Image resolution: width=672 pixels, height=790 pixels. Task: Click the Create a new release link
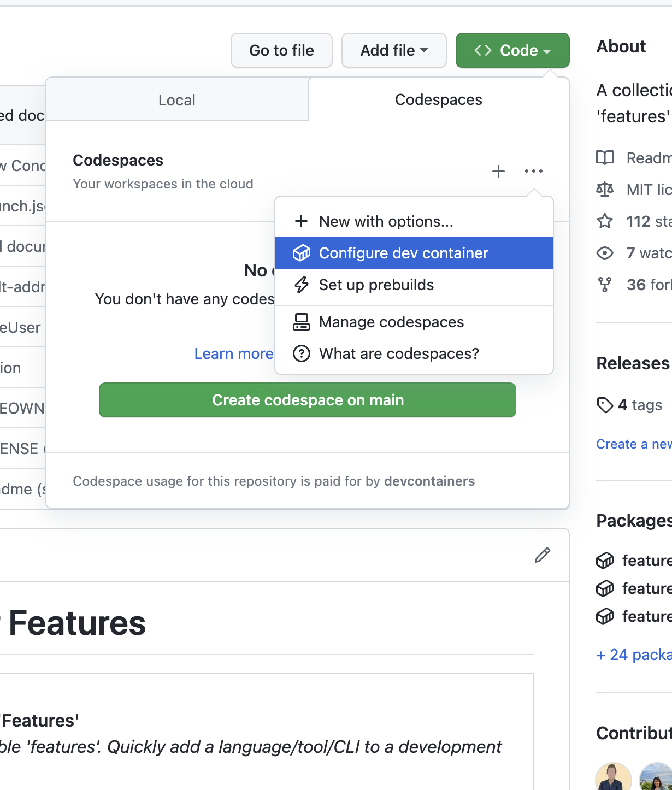634,444
